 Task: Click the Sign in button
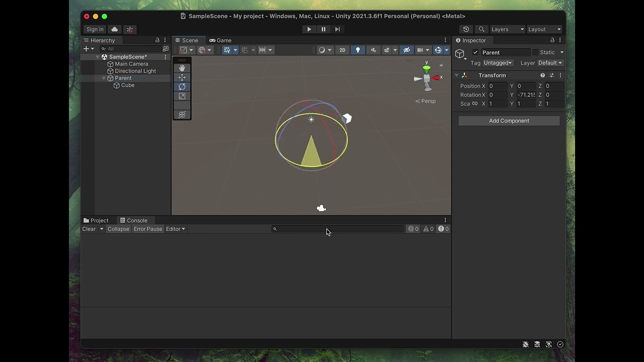(95, 29)
